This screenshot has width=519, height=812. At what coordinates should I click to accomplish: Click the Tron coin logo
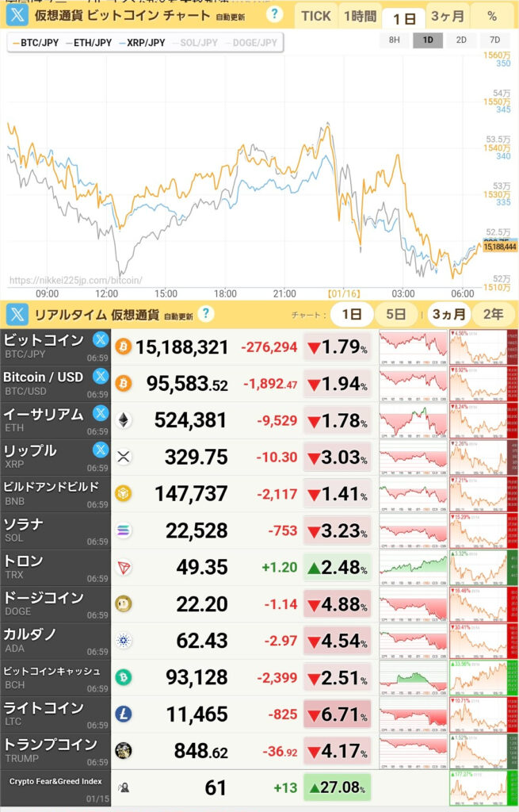click(x=124, y=567)
